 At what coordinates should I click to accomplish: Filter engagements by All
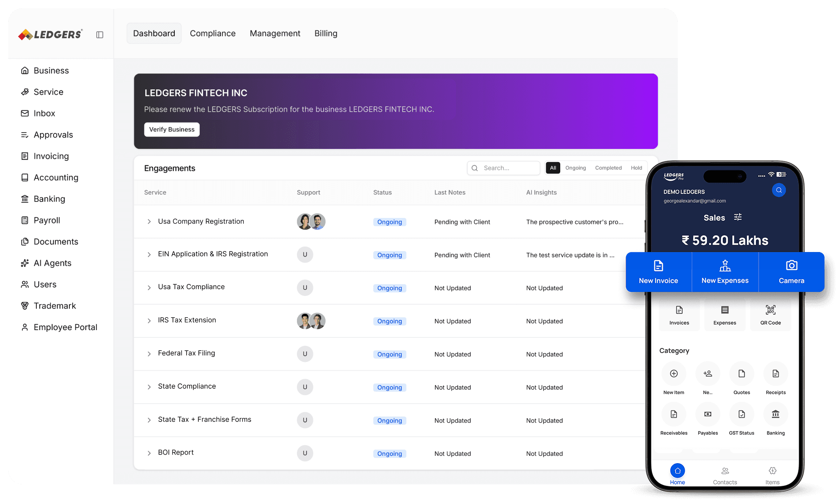point(553,168)
